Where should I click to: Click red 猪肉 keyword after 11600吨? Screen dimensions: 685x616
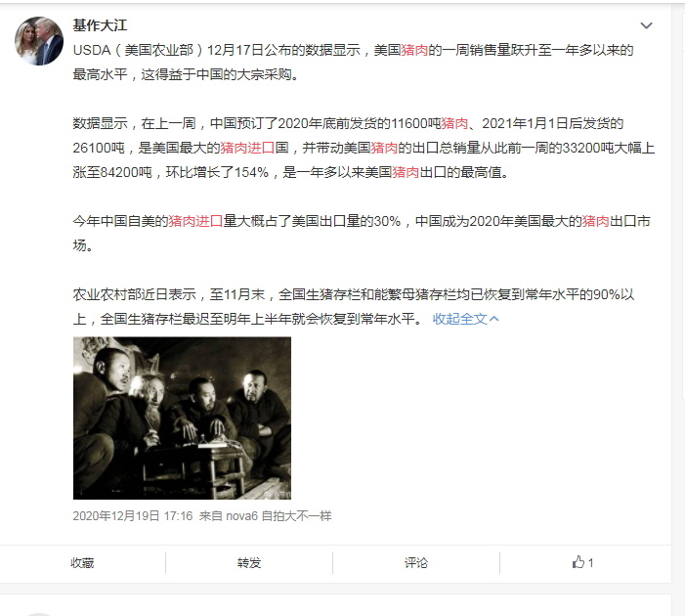pos(454,124)
